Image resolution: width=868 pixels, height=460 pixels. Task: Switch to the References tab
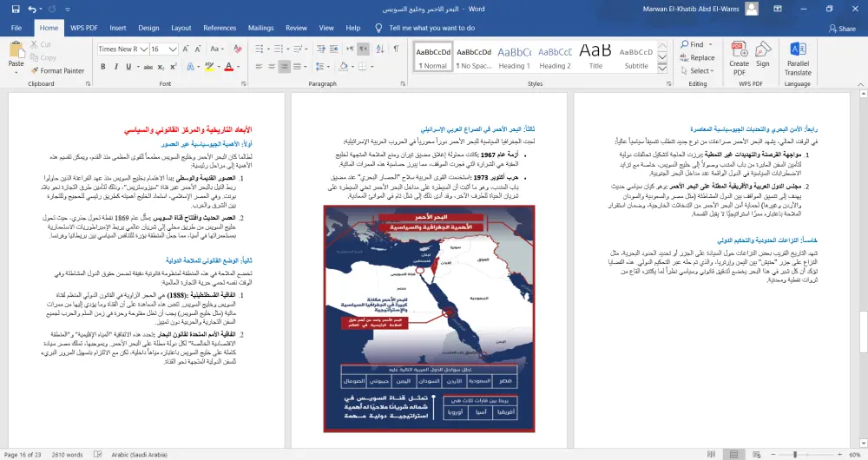[220, 28]
